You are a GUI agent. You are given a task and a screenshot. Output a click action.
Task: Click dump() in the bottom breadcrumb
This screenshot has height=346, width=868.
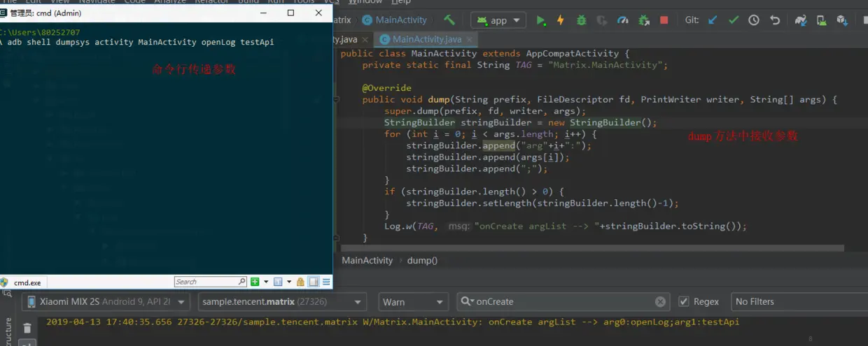coord(422,260)
